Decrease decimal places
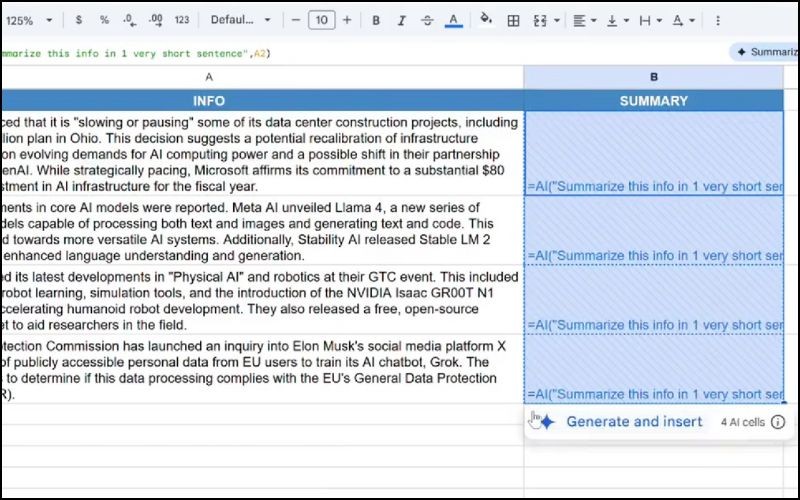Screen dimensions: 800x500 (130, 20)
